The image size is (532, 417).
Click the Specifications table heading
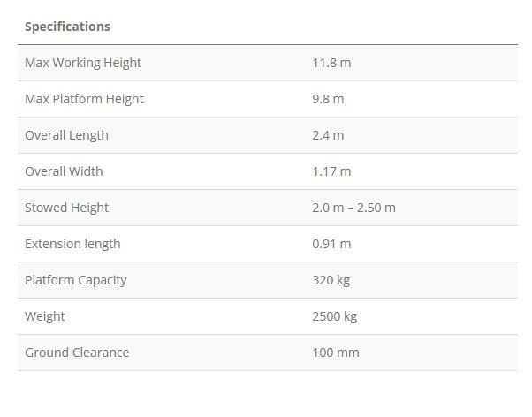click(x=67, y=27)
